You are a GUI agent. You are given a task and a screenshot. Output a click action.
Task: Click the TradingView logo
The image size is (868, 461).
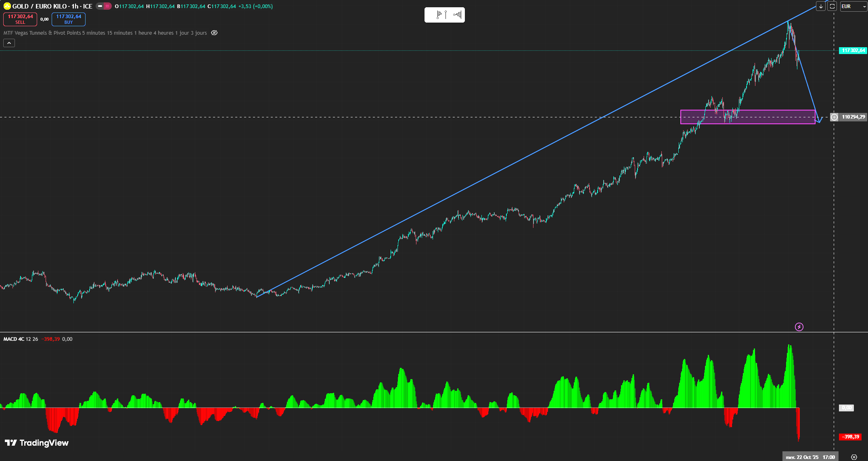click(37, 443)
